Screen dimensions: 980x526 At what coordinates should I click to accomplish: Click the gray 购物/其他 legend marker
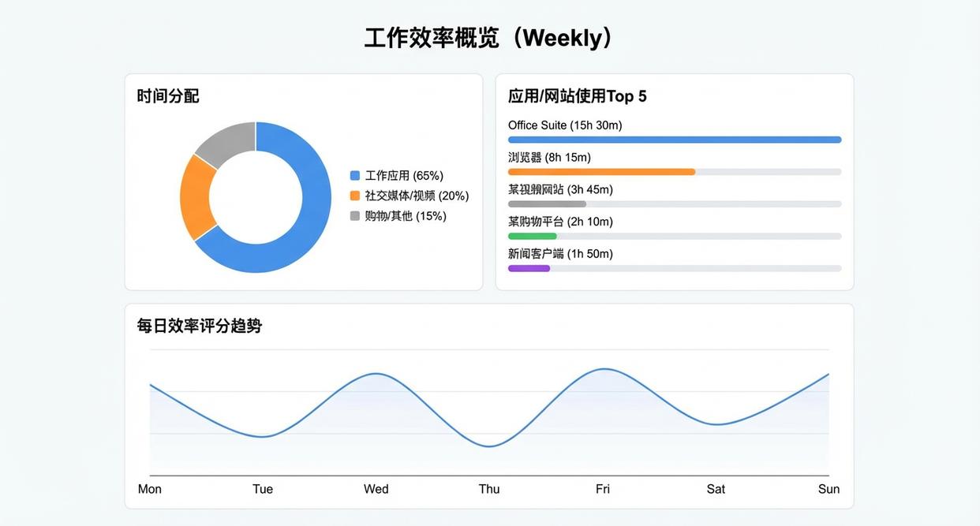click(x=354, y=215)
